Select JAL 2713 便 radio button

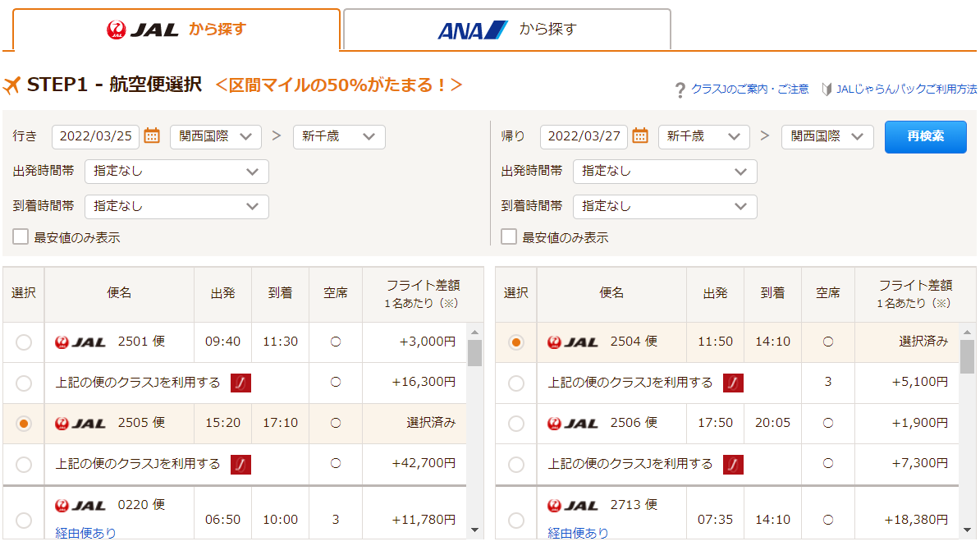click(515, 520)
